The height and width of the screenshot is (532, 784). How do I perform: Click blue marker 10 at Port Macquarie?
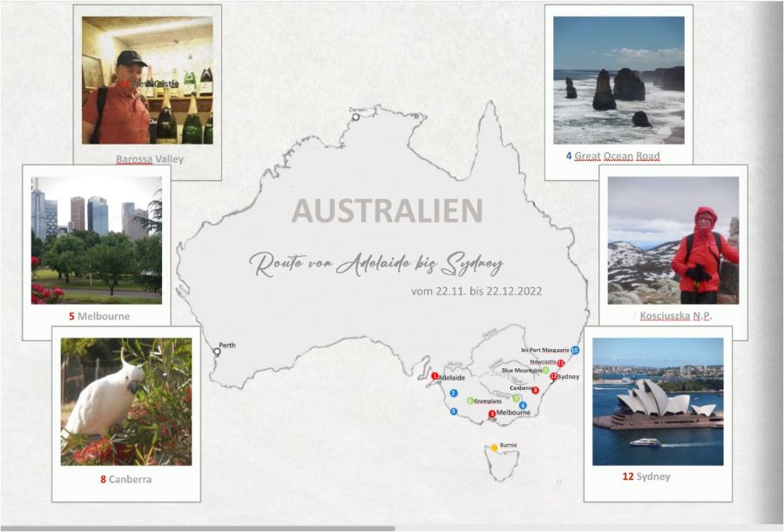click(x=575, y=350)
